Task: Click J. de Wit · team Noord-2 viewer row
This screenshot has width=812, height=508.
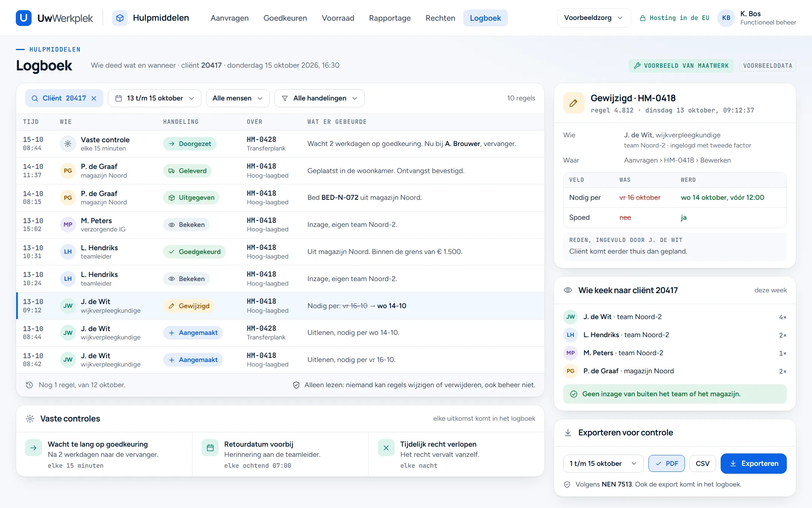Action: tap(675, 317)
